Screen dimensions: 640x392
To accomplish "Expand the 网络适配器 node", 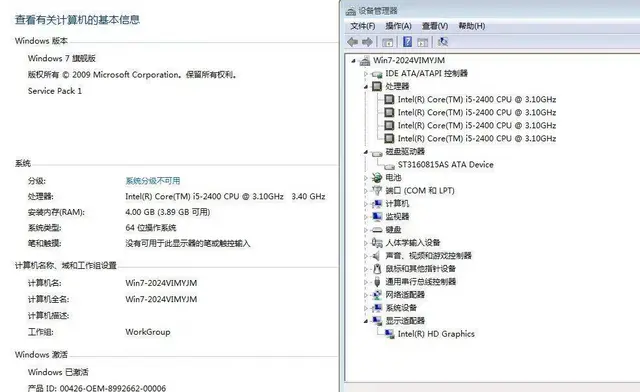I will pos(366,295).
